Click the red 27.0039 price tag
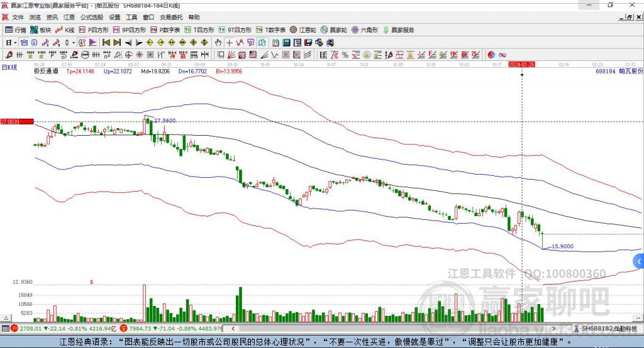The width and height of the screenshot is (644, 348). (17, 121)
